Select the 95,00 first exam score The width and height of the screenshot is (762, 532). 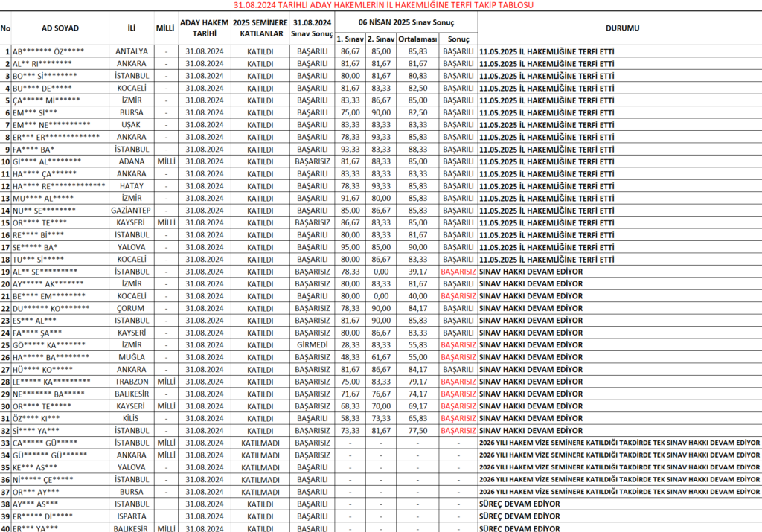pos(350,247)
